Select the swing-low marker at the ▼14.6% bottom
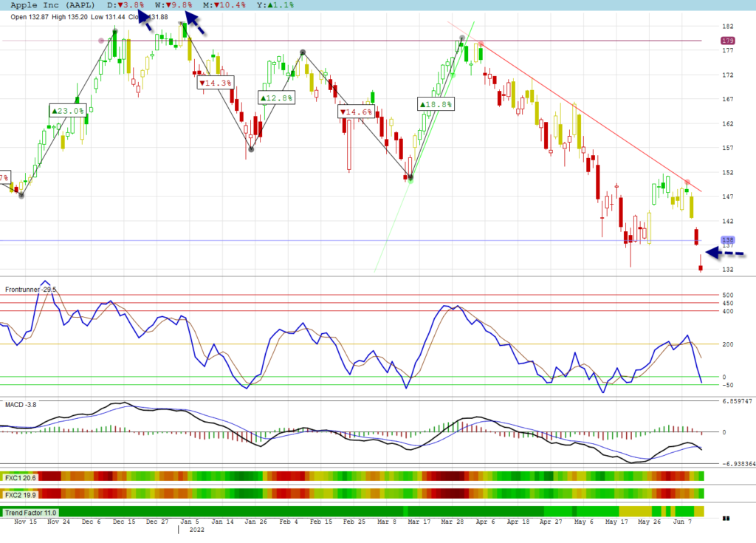Image resolution: width=756 pixels, height=543 pixels. (410, 177)
